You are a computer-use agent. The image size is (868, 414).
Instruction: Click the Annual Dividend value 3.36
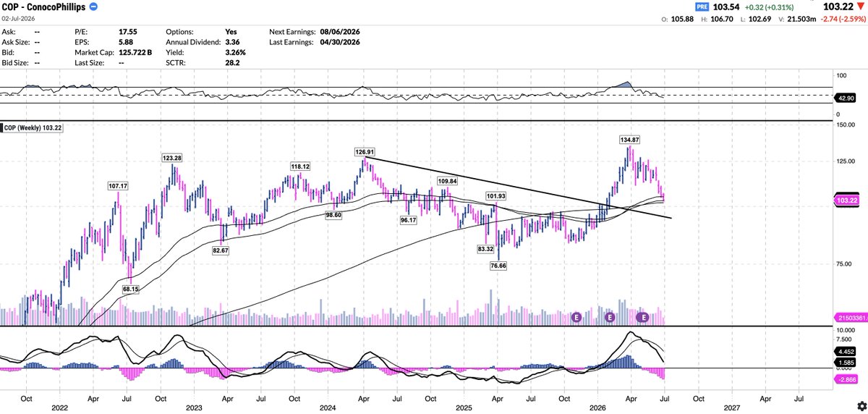[x=232, y=42]
